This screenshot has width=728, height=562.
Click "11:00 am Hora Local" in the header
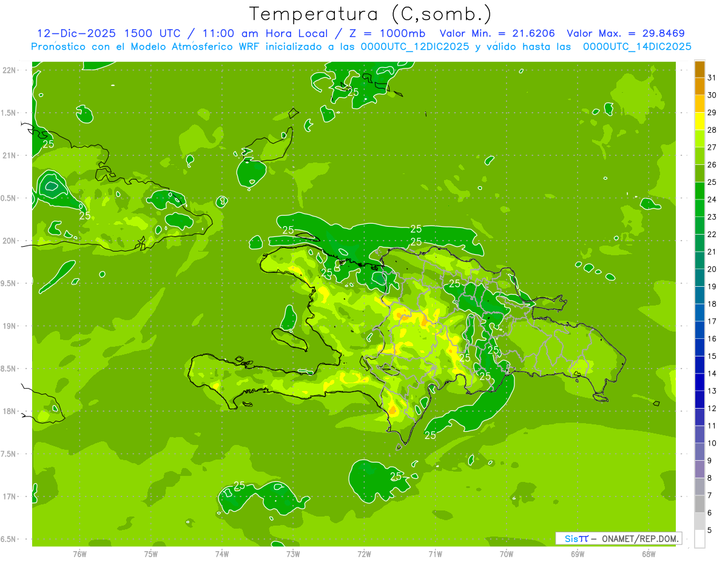pyautogui.click(x=265, y=33)
